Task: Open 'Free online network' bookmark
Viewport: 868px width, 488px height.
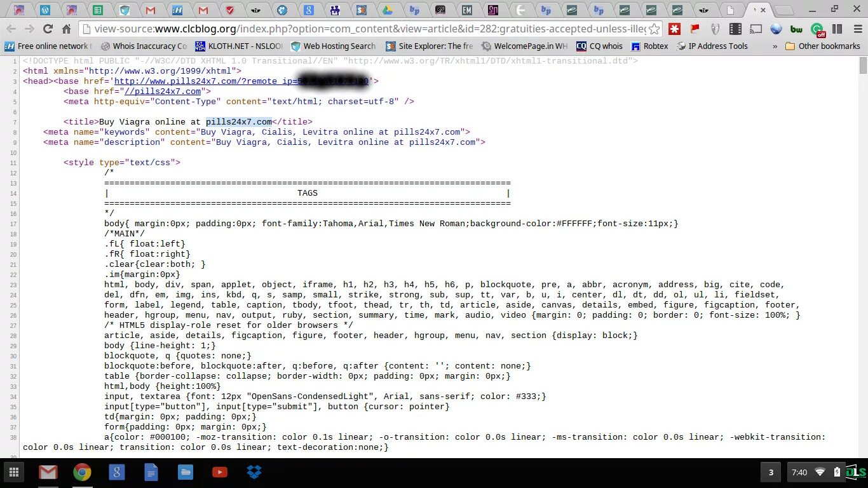Action: coord(48,46)
